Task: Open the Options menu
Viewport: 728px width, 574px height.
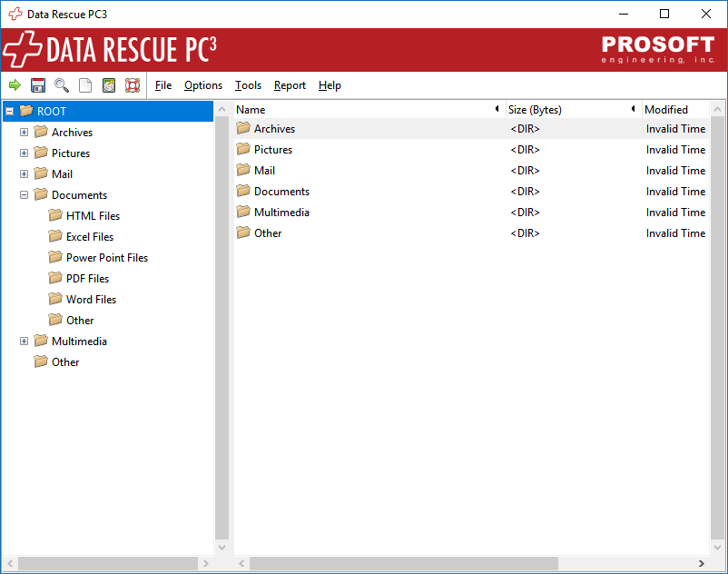Action: coord(203,85)
